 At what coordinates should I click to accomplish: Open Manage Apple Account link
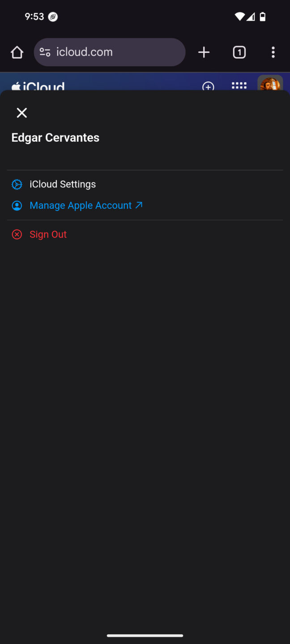[x=81, y=205]
